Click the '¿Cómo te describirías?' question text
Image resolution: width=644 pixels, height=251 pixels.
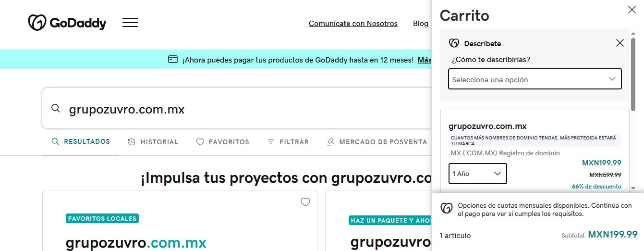(x=491, y=60)
